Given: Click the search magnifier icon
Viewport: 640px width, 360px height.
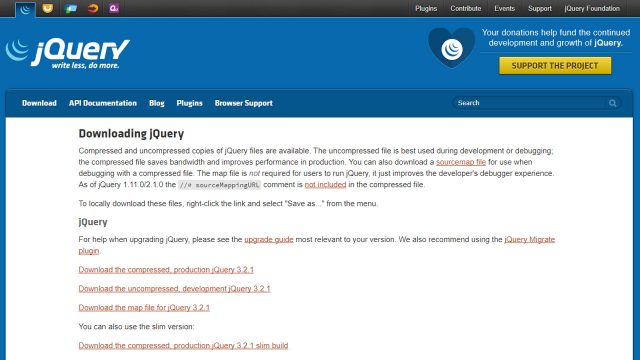Looking at the screenshot, I should click(613, 103).
